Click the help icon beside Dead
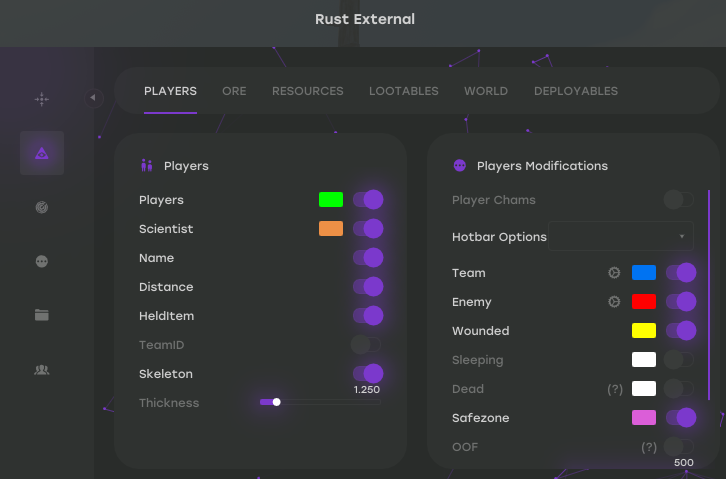Viewport: 726px width, 479px height. pos(615,389)
